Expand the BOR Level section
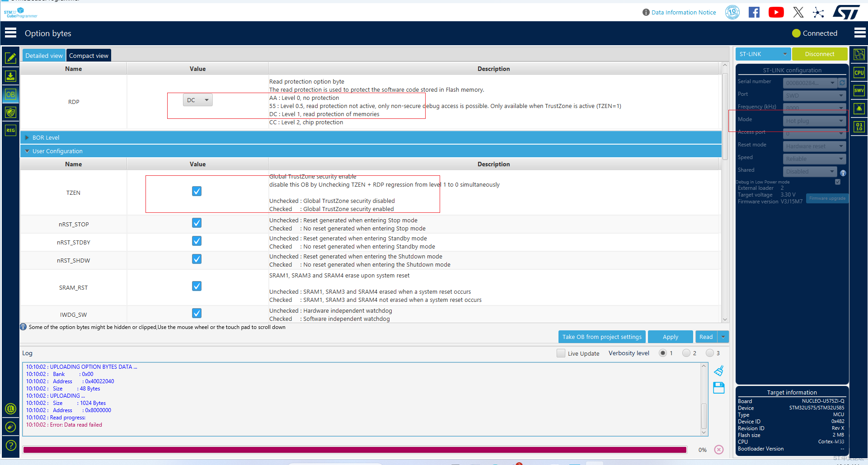 (27, 138)
